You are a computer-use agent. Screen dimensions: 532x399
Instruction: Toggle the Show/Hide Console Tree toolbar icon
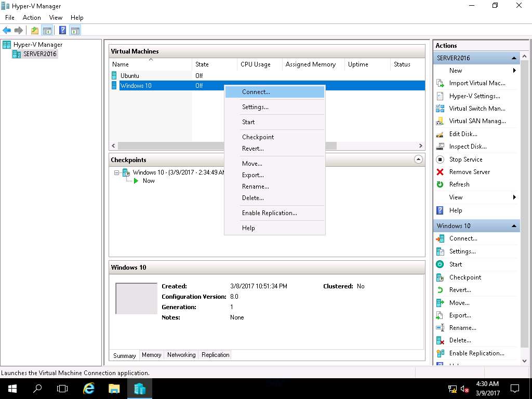(x=47, y=30)
